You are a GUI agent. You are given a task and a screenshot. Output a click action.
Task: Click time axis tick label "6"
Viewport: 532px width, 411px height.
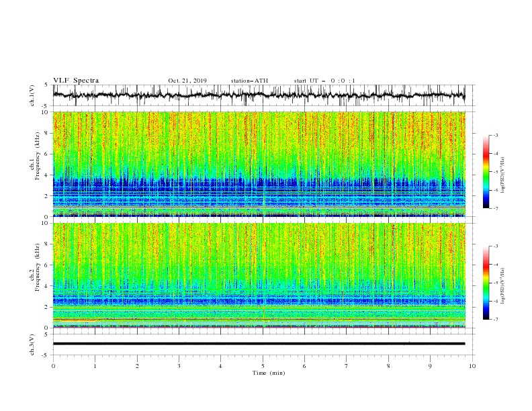pyautogui.click(x=305, y=366)
